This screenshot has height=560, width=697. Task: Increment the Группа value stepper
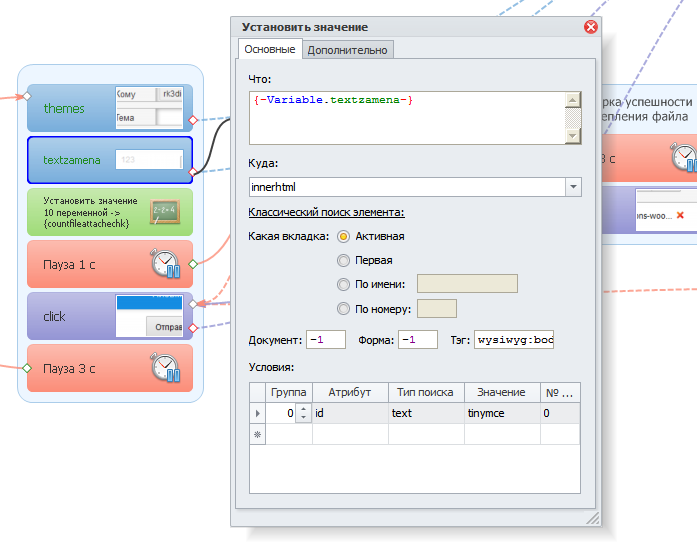pyautogui.click(x=303, y=409)
